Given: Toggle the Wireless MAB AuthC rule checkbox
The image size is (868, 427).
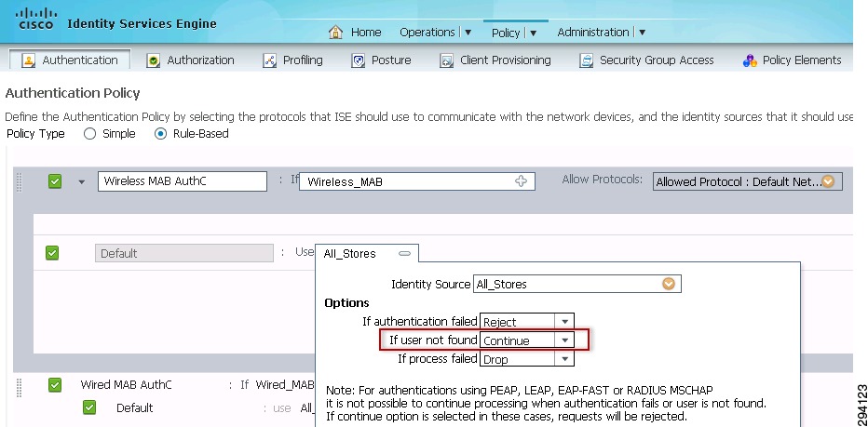Looking at the screenshot, I should (x=55, y=180).
